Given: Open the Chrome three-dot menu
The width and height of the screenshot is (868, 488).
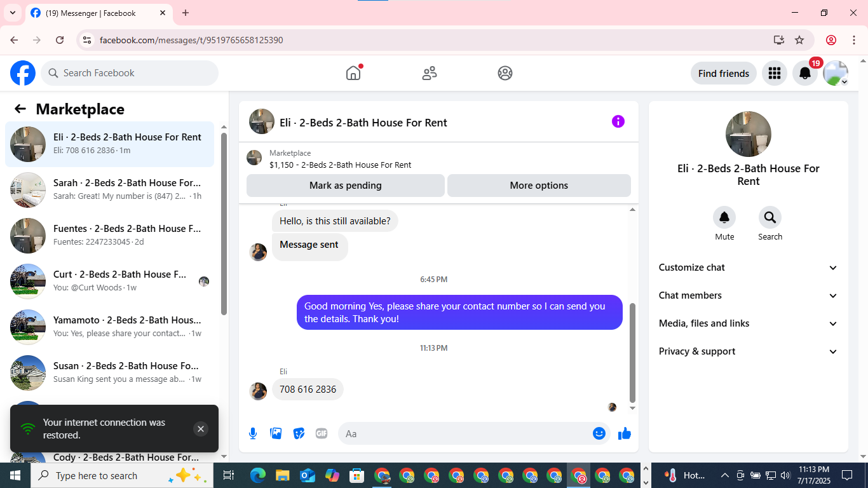Looking at the screenshot, I should pyautogui.click(x=853, y=40).
